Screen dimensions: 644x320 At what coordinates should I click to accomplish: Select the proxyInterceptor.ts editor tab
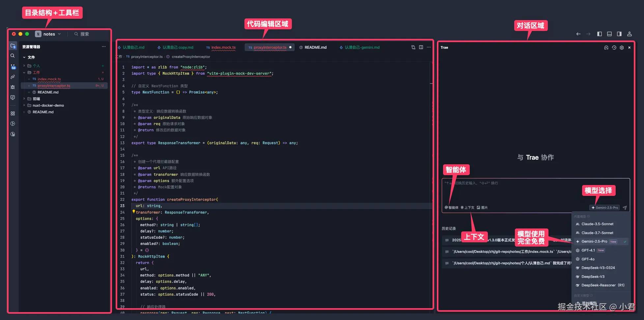(269, 47)
